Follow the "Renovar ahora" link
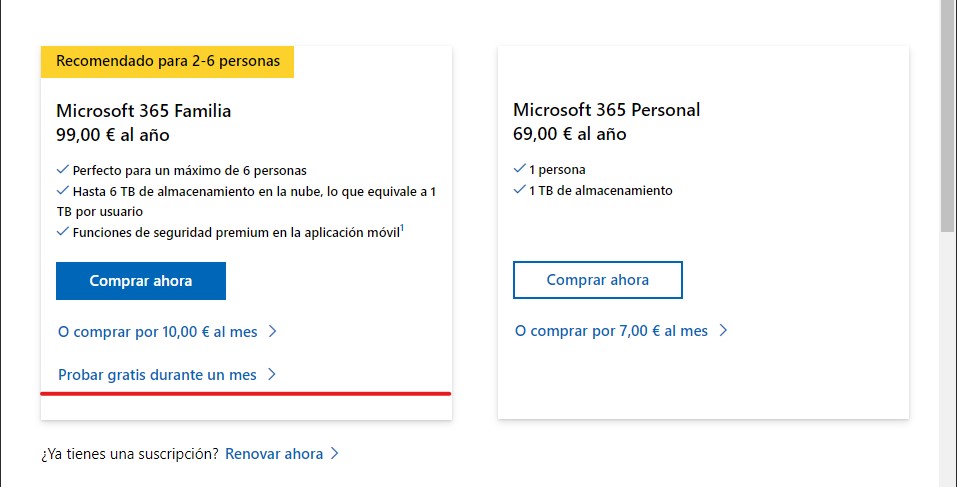The height and width of the screenshot is (487, 957). click(274, 454)
